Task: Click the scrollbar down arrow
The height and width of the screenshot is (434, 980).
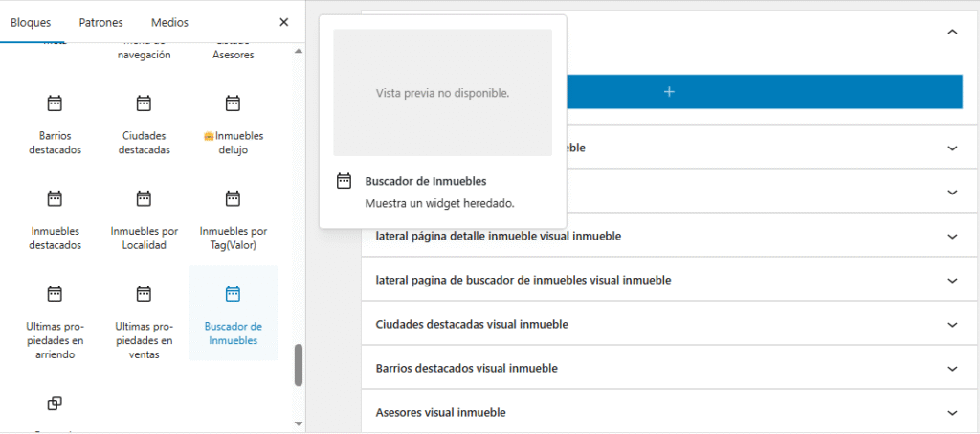Action: (x=299, y=423)
